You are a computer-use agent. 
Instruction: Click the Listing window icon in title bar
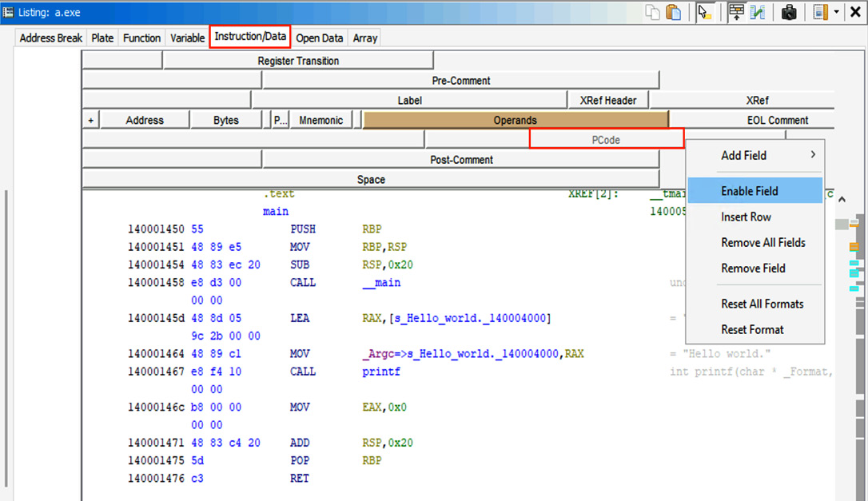(8, 12)
